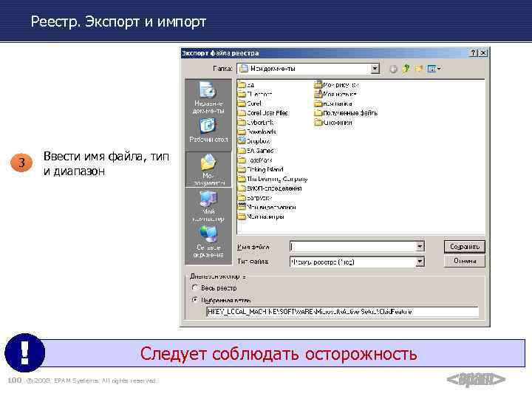Select The Learning Company folder
The height and width of the screenshot is (399, 532).
[x=273, y=179]
